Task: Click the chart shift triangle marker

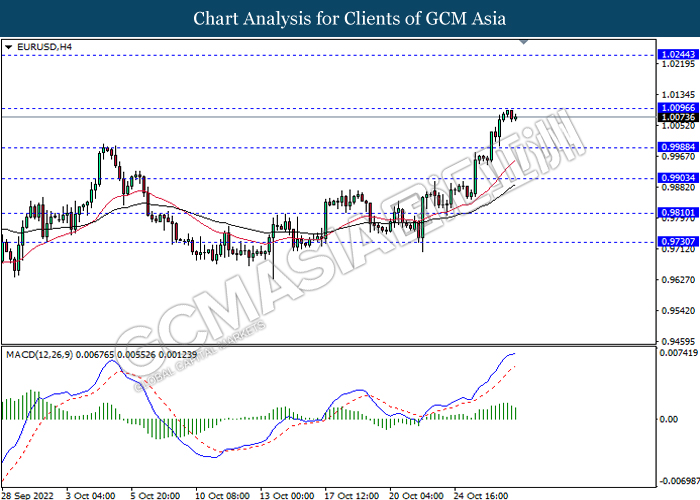Action: 524,42
